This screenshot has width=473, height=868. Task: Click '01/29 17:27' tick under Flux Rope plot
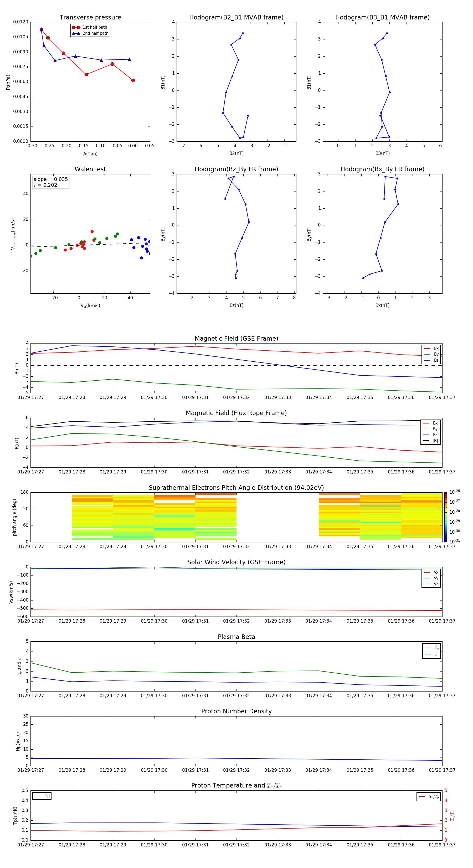(x=31, y=472)
